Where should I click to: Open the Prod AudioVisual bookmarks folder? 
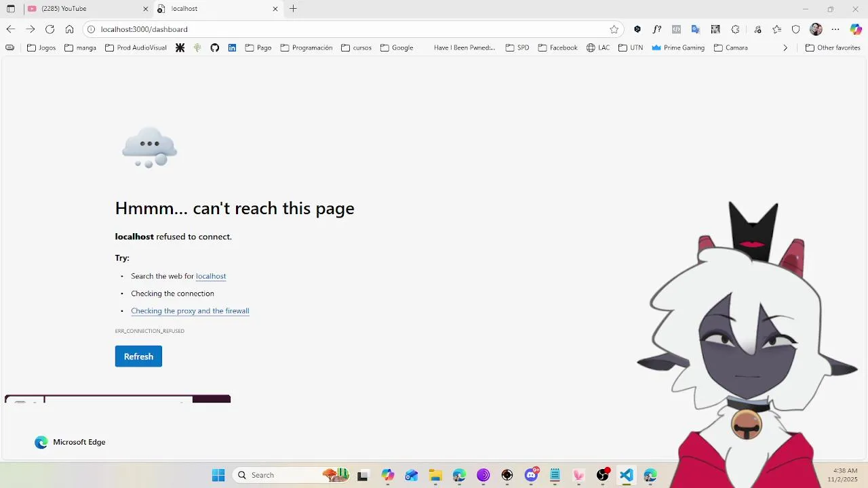point(136,47)
